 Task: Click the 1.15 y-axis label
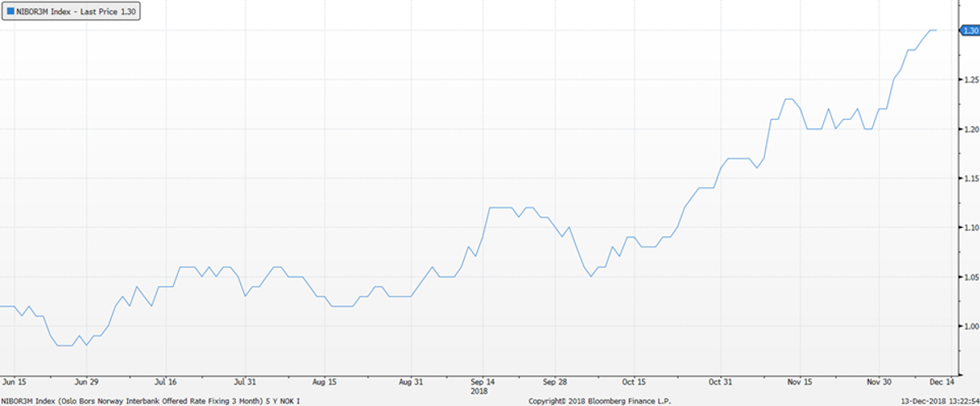tap(969, 178)
